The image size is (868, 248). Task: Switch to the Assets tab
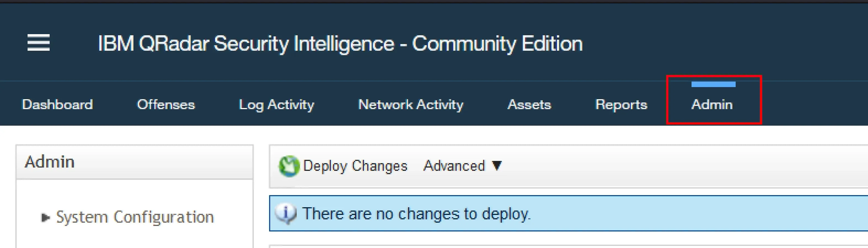click(529, 104)
